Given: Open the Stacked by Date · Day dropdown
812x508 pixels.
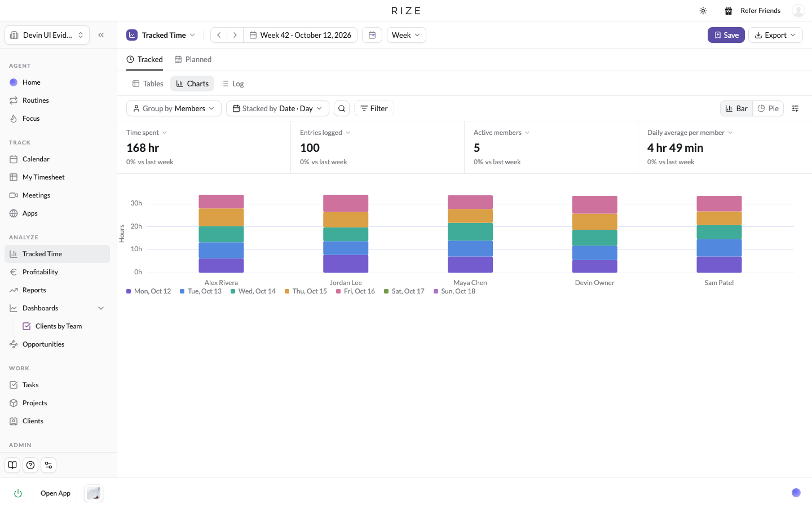Looking at the screenshot, I should tap(277, 108).
